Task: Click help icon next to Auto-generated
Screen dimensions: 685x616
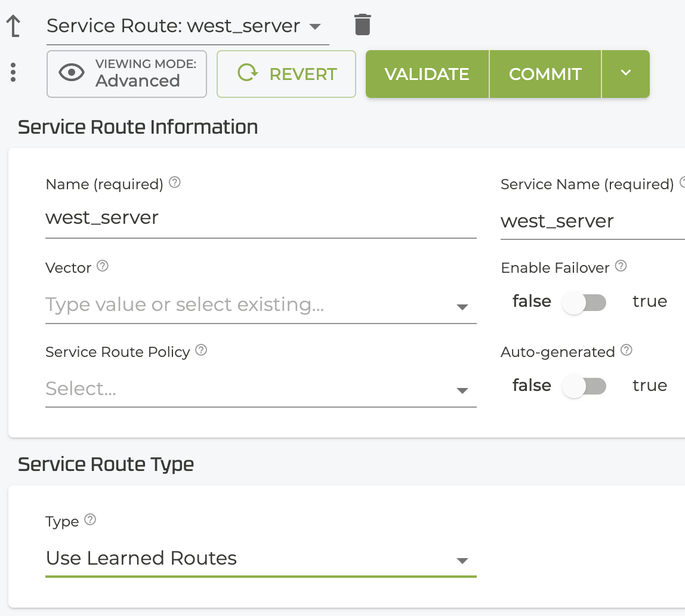Action: coord(626,350)
